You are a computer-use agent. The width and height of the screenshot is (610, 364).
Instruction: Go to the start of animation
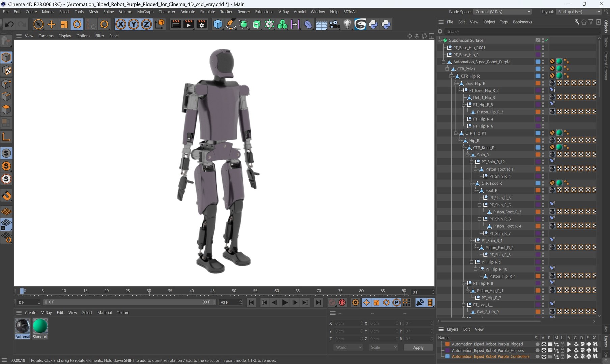click(x=251, y=303)
